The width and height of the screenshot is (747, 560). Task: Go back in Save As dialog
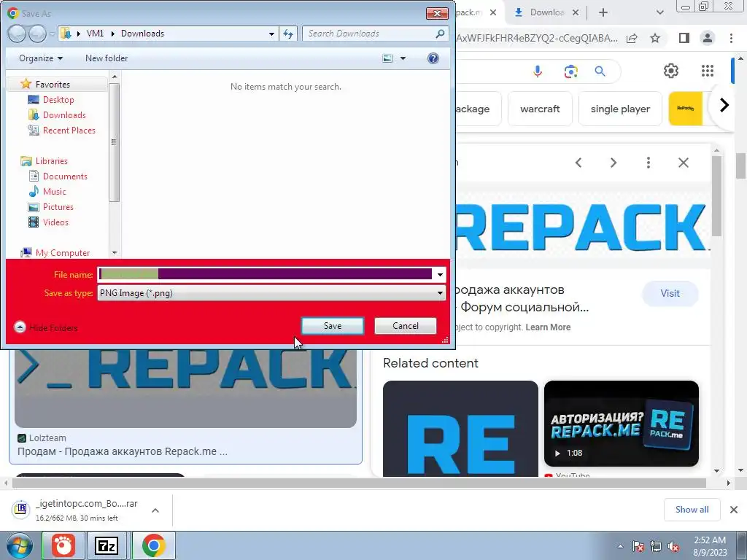click(18, 34)
